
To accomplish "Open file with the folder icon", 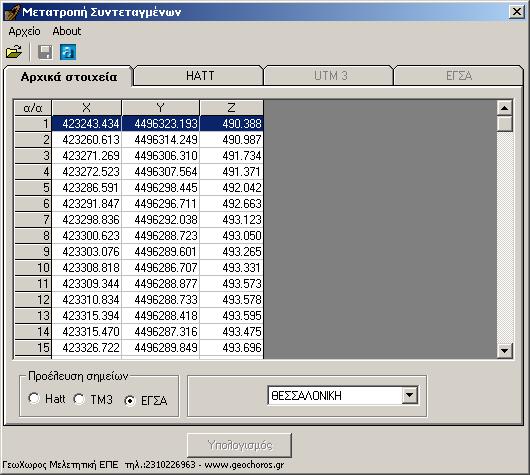I will click(14, 52).
